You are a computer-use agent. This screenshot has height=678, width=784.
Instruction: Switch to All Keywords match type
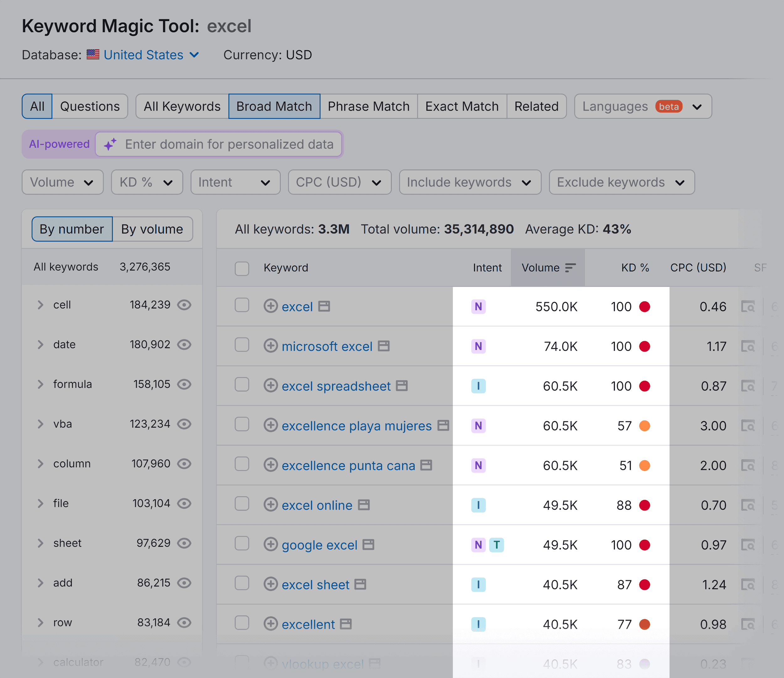tap(182, 106)
